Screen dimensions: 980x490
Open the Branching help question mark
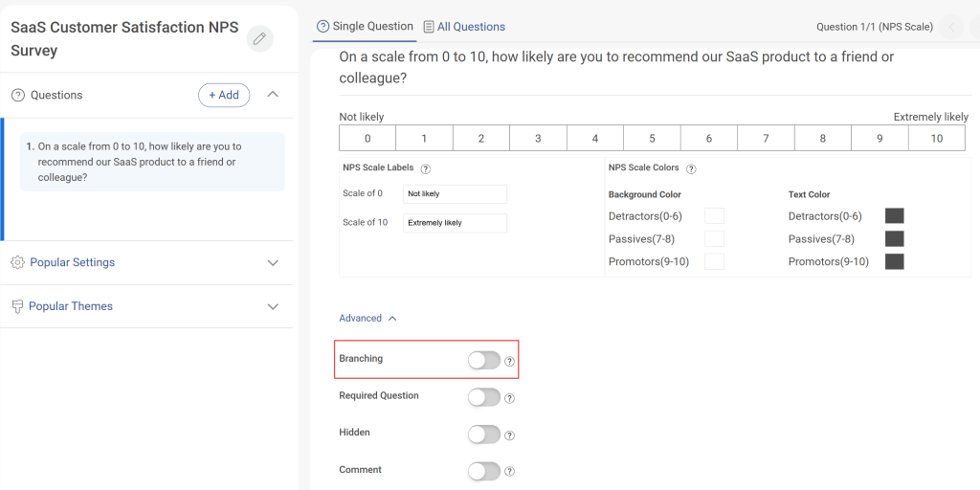(x=509, y=361)
